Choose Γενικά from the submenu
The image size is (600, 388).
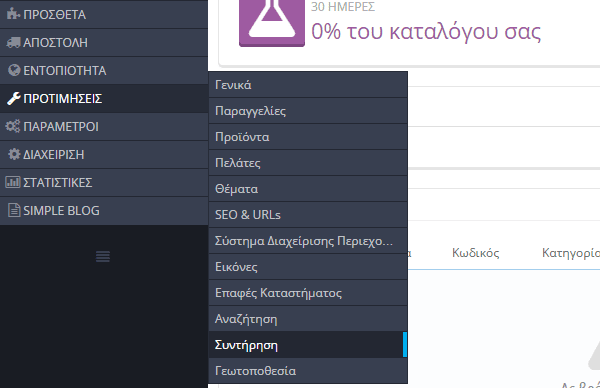pyautogui.click(x=308, y=85)
